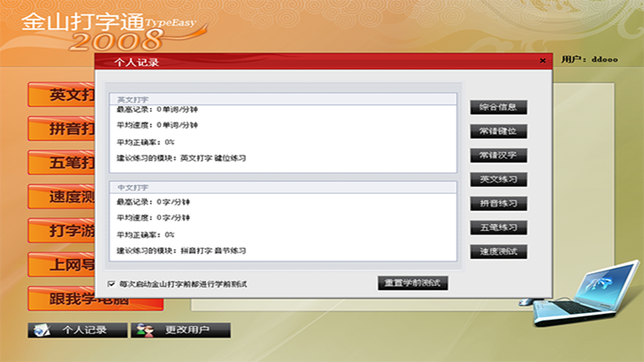Show 常错汉字 records
644x362 pixels.
(x=498, y=156)
